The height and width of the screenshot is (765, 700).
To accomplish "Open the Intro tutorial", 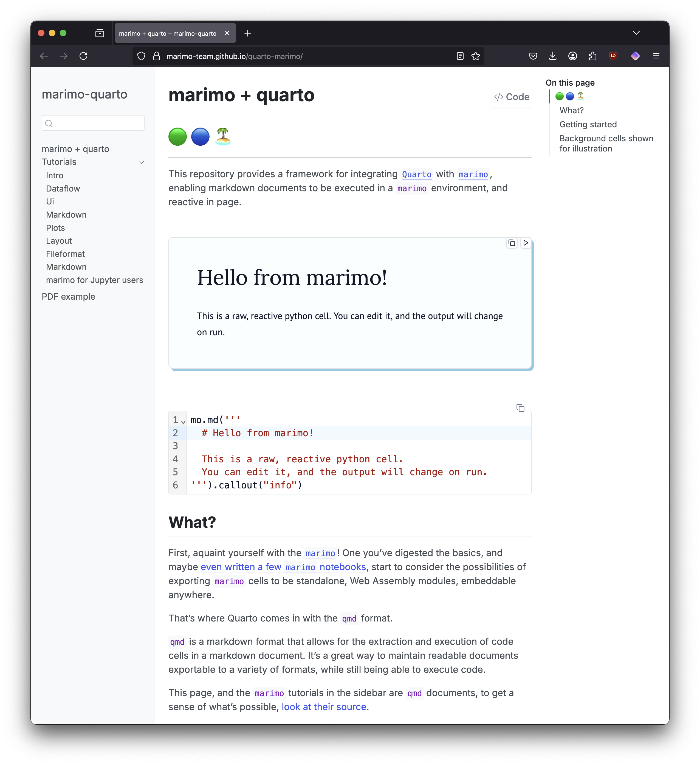I will click(55, 176).
